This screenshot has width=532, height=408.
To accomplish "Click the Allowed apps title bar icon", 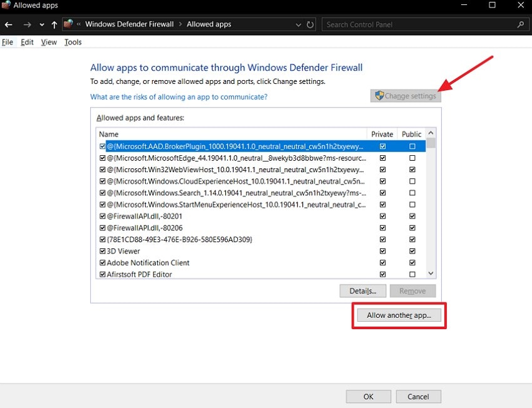I will pos(6,5).
